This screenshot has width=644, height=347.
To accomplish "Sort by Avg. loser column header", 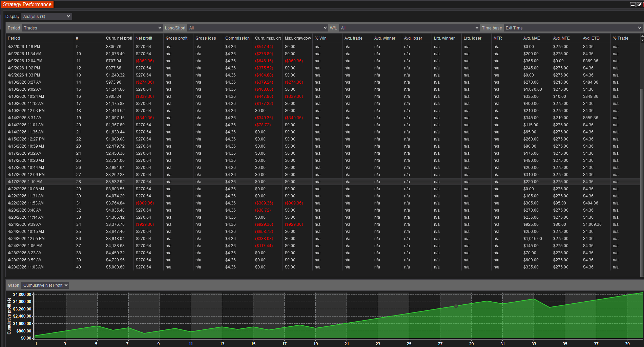I will (417, 38).
